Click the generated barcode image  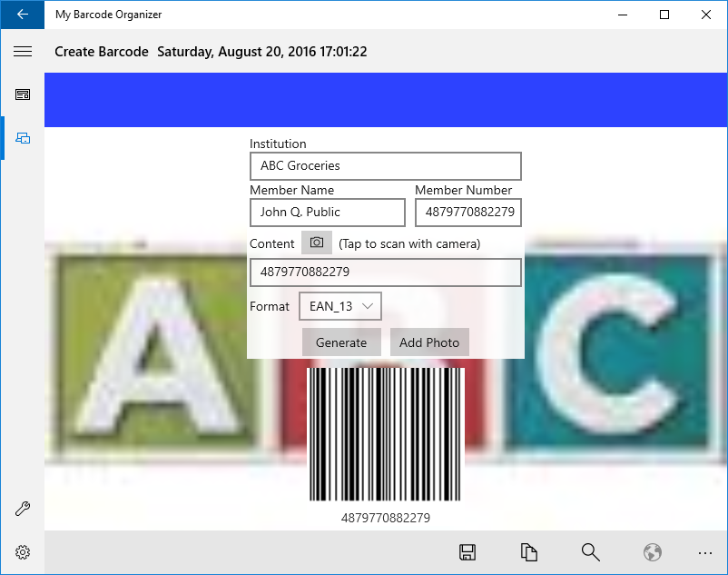(386, 434)
